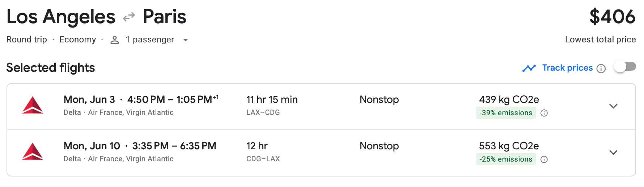Open the 1 passenger dropdown arrow

tap(186, 40)
